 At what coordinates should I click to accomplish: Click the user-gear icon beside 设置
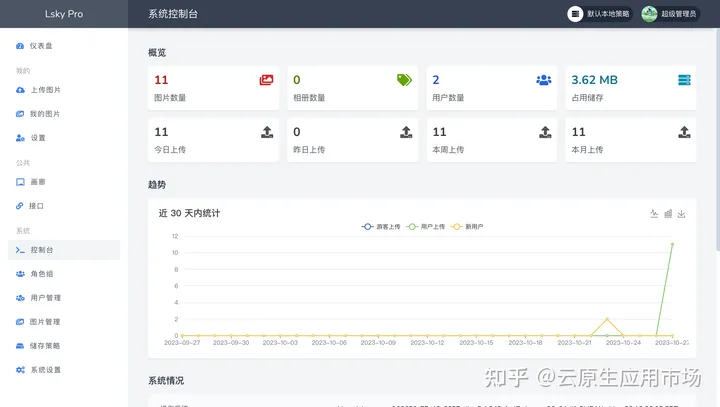[x=20, y=138]
